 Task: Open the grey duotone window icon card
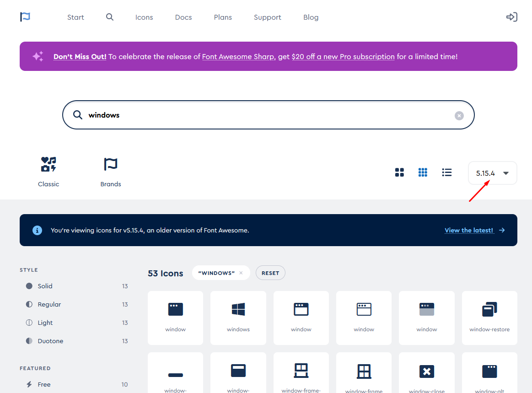[427, 318]
